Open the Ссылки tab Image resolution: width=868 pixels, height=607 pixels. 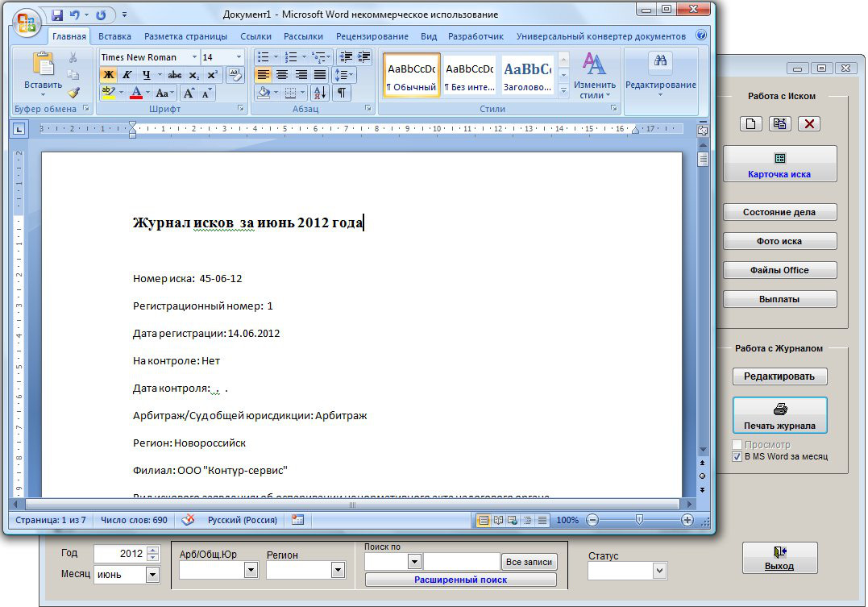coord(255,36)
